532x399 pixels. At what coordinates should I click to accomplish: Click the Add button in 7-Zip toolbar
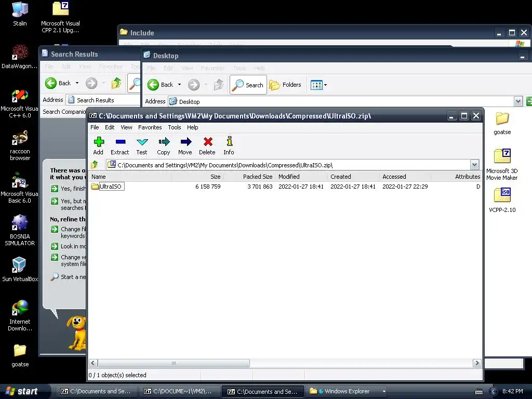98,146
